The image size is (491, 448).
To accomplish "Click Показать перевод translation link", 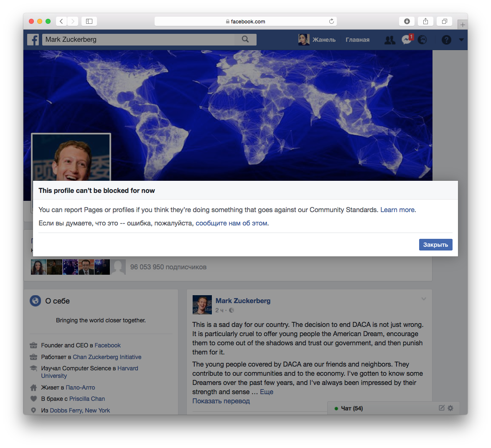I will coord(221,401).
